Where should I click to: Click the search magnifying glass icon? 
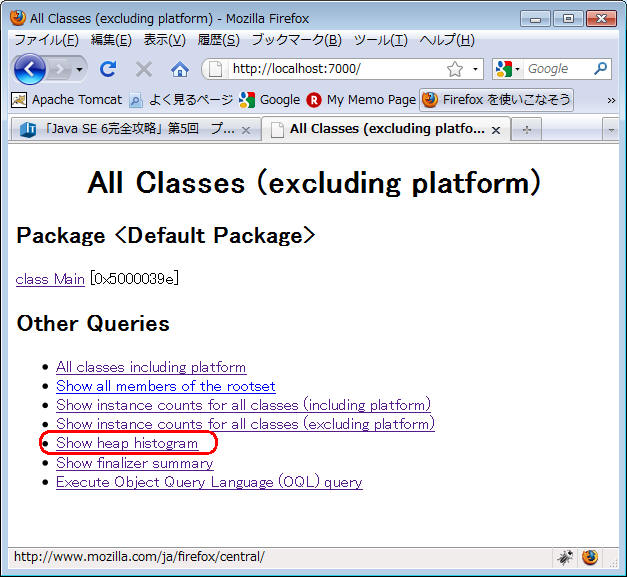click(x=600, y=69)
